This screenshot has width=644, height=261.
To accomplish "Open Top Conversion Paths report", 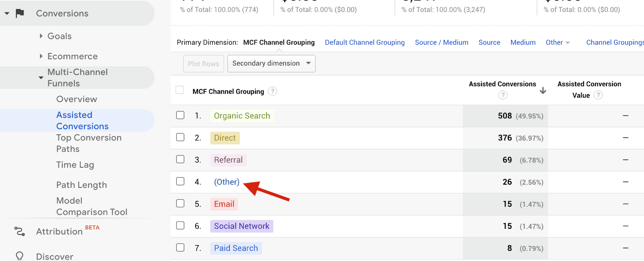I will pyautogui.click(x=89, y=143).
